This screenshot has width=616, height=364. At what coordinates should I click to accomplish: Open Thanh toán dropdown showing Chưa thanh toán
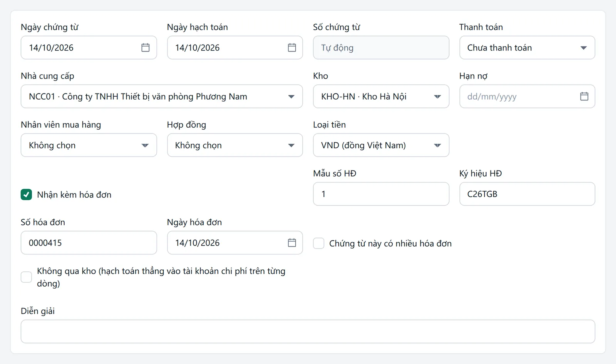pos(527,48)
